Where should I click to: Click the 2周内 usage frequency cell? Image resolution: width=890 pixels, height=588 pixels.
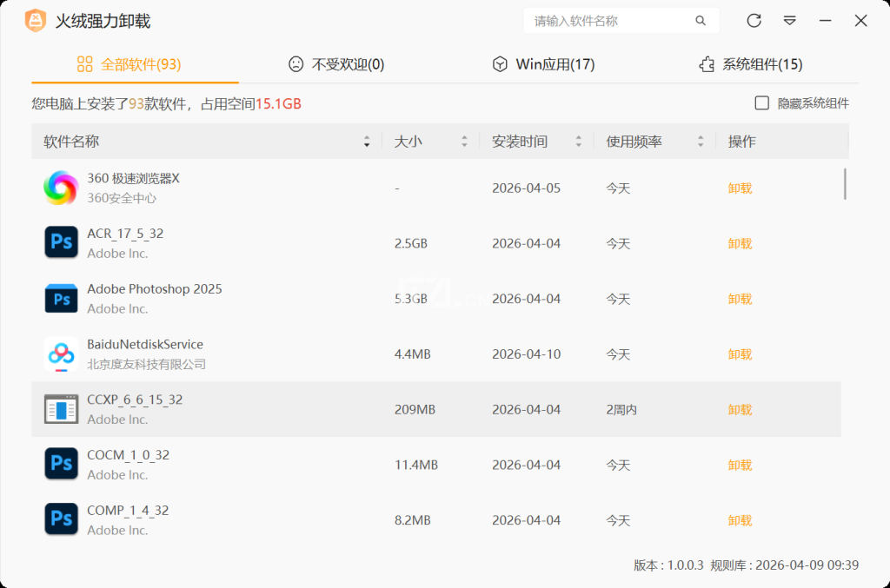click(621, 410)
